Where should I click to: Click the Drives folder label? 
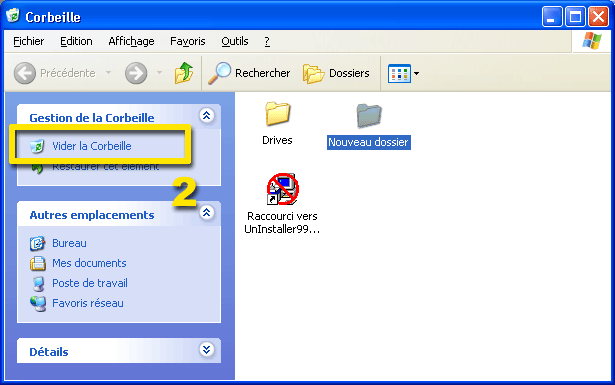(x=277, y=140)
